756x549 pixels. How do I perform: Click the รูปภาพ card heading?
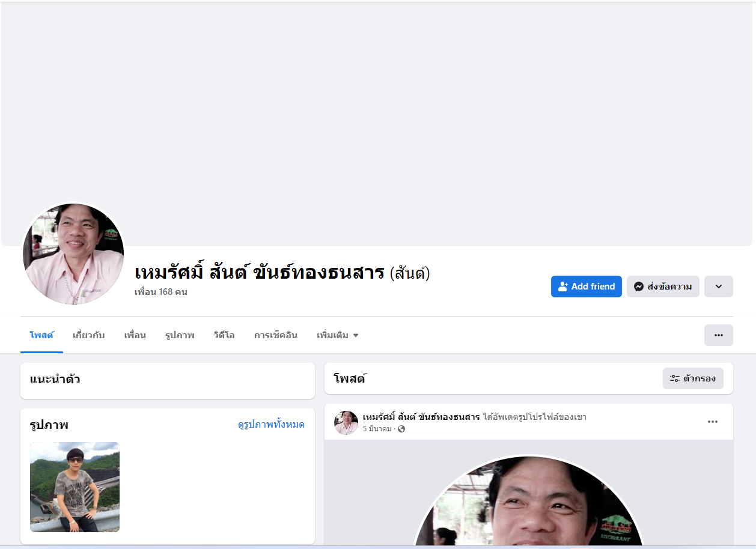[49, 425]
